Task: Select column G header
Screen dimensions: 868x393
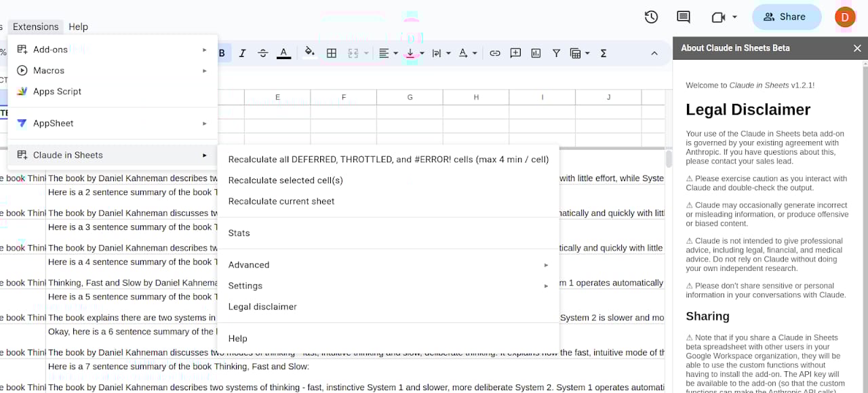Action: coord(410,97)
